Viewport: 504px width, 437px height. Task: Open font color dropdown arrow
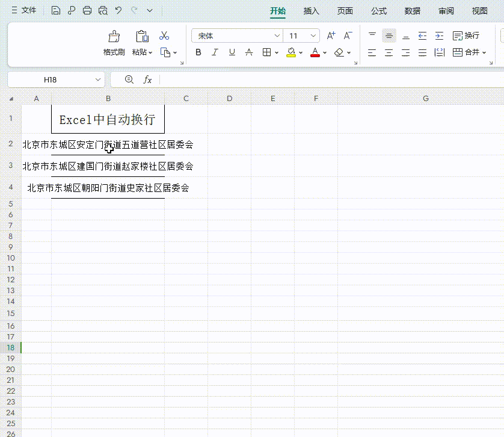[325, 52]
